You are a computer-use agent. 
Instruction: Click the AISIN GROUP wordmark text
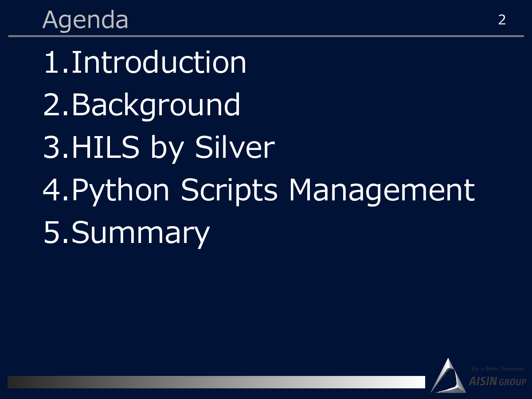[x=497, y=381]
